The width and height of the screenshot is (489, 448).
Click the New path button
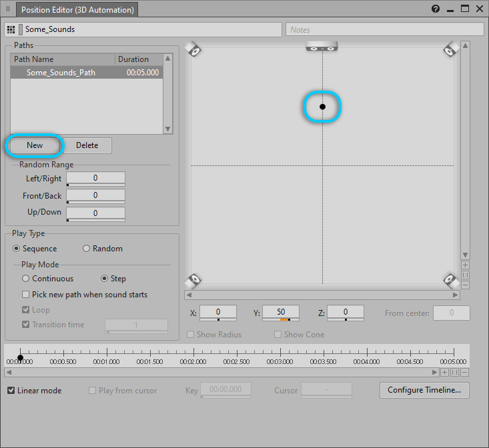click(35, 145)
